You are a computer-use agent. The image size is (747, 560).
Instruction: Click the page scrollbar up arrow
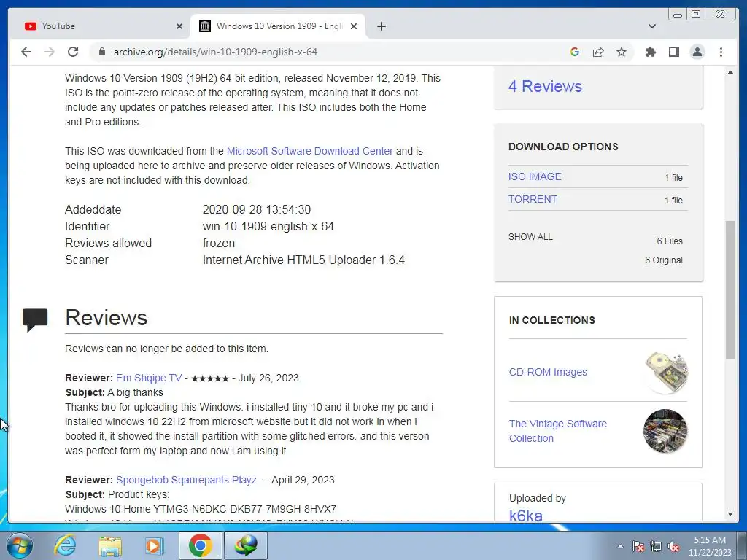tap(730, 72)
